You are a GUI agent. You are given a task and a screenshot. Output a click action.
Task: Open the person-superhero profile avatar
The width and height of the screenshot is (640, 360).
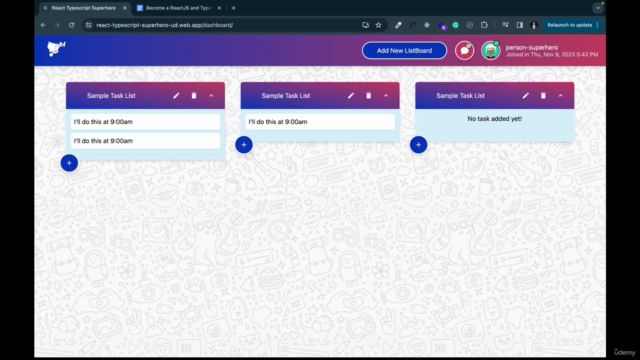click(491, 51)
